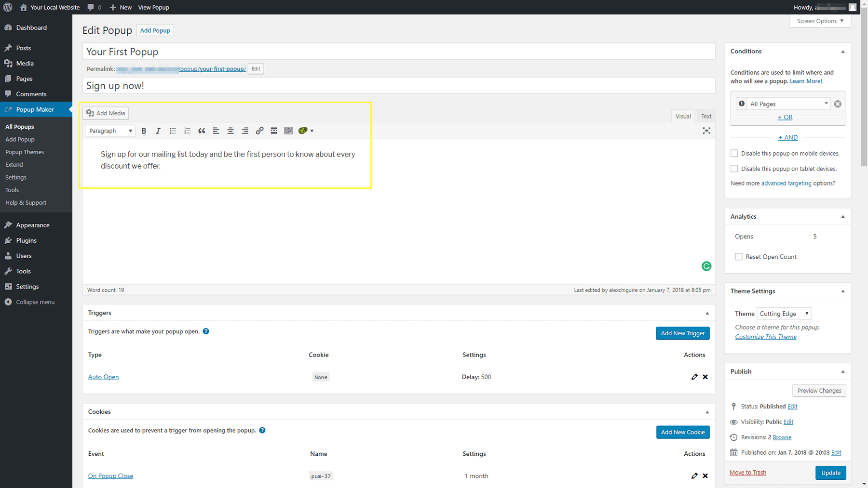Click the insert link icon
This screenshot has height=488, width=868.
(259, 131)
